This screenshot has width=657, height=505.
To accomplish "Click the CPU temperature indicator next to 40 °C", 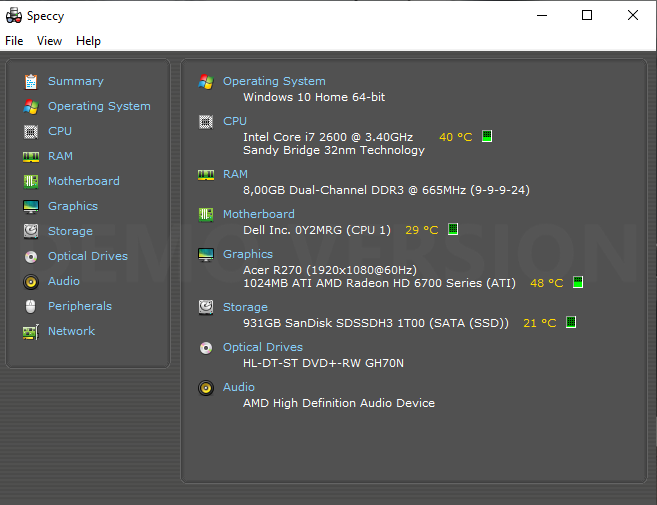I will click(487, 136).
